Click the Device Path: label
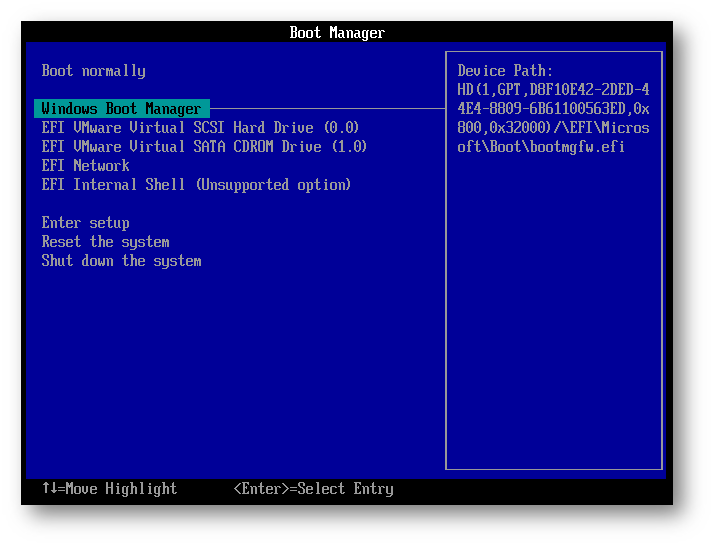 (x=505, y=71)
